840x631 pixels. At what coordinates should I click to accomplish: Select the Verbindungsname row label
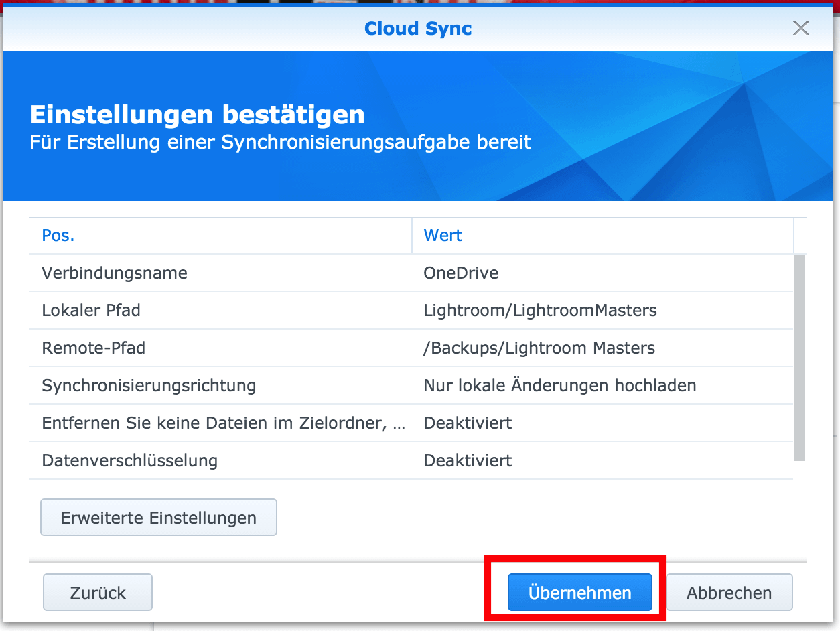coord(115,273)
